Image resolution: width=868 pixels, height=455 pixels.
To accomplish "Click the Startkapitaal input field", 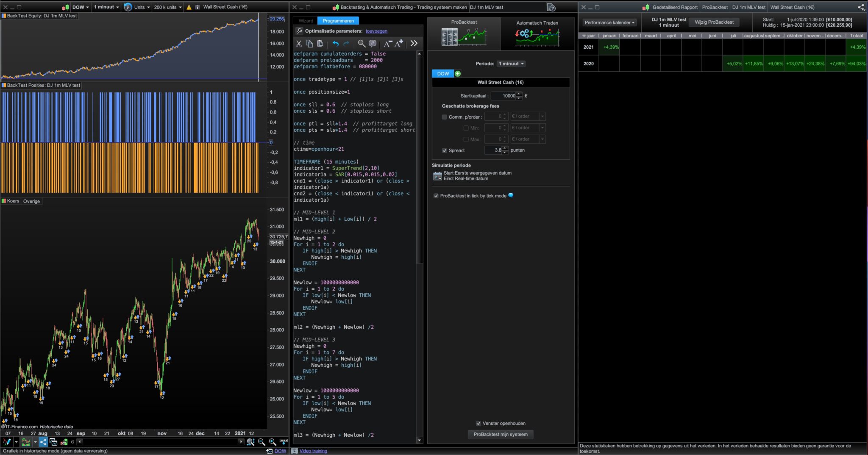I will pos(504,96).
